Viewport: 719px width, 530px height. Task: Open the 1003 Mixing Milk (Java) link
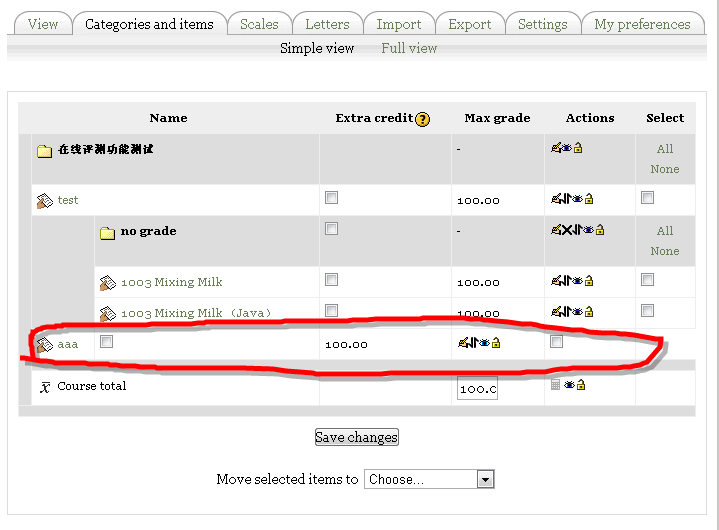point(196,313)
